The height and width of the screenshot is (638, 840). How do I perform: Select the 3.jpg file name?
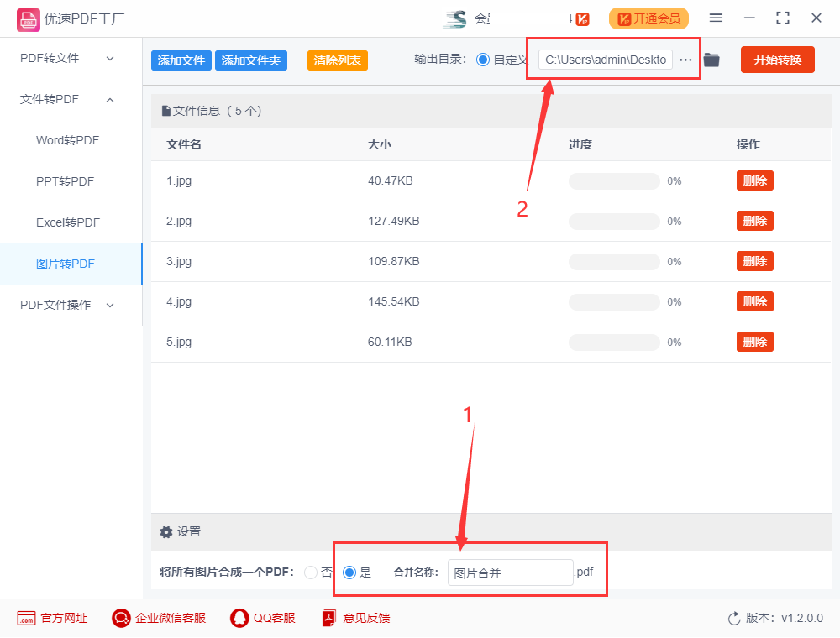pyautogui.click(x=179, y=261)
